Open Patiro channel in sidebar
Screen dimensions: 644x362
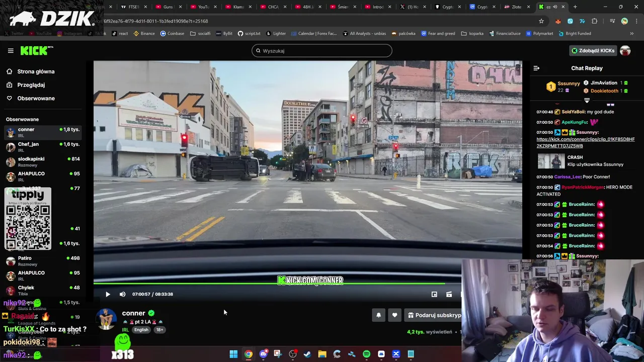click(x=43, y=261)
